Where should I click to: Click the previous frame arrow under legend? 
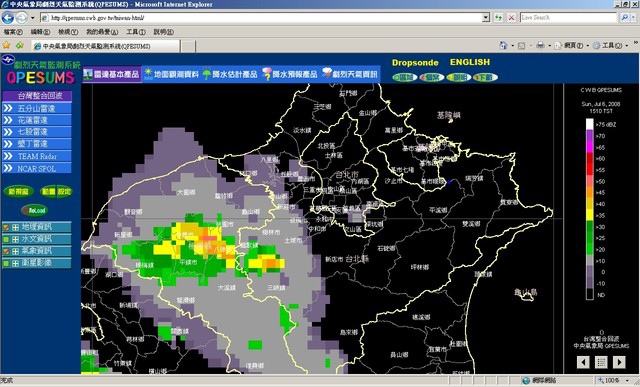583,362
